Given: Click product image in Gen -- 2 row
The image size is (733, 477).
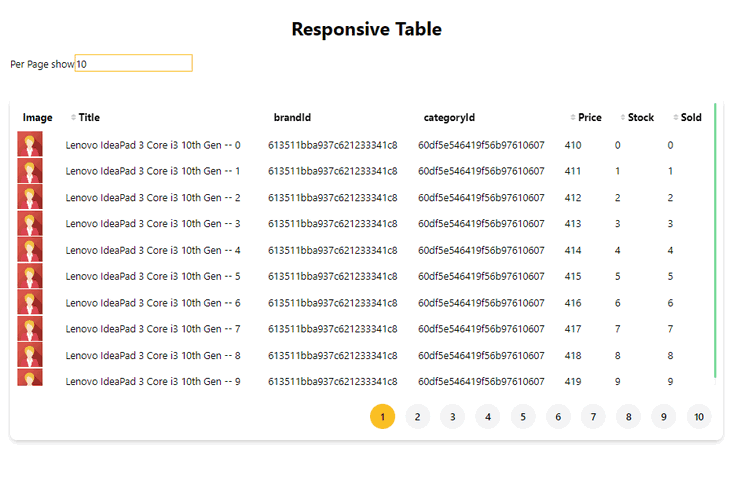Looking at the screenshot, I should pos(30,196).
